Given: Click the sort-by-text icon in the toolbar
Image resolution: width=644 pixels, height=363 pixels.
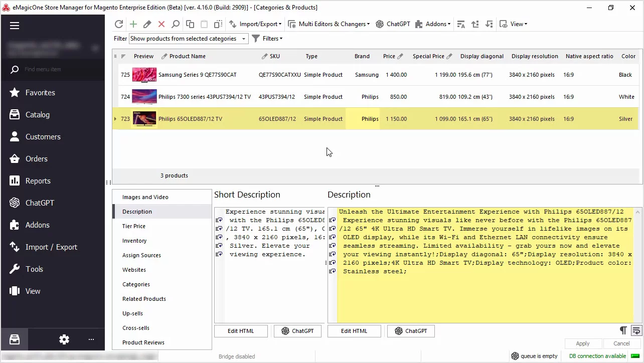Looking at the screenshot, I should pos(461,24).
